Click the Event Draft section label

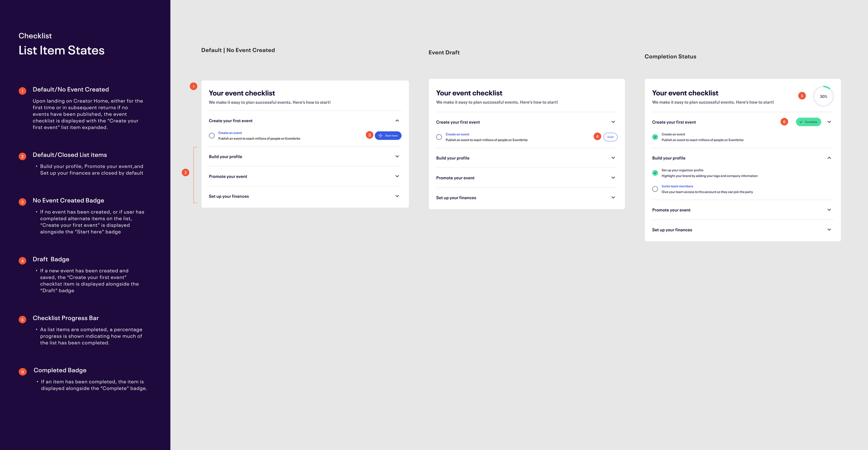(444, 52)
